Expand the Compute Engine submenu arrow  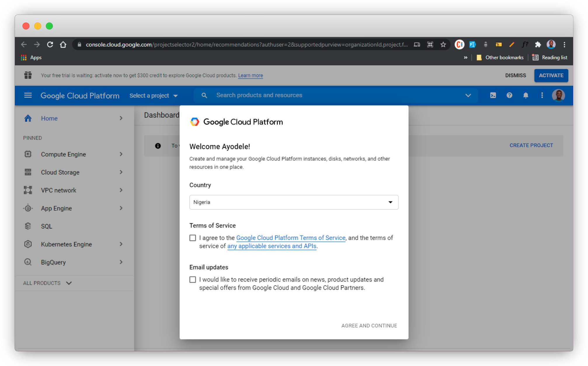tap(121, 154)
